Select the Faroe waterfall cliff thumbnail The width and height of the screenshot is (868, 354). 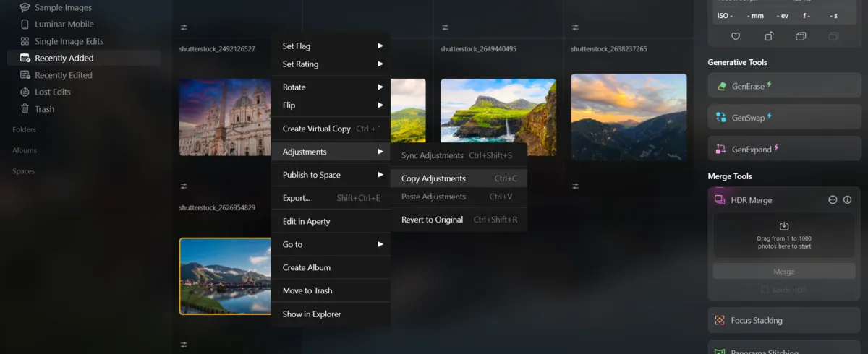[498, 117]
